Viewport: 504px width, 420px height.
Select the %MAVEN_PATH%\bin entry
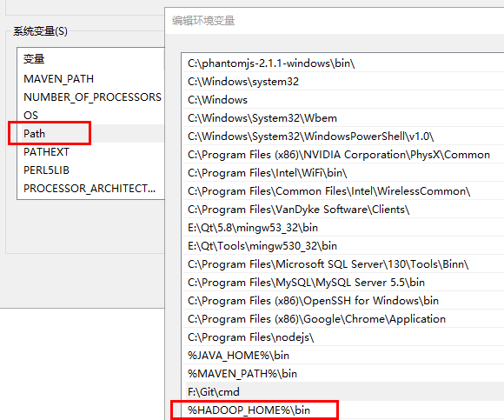[343, 374]
